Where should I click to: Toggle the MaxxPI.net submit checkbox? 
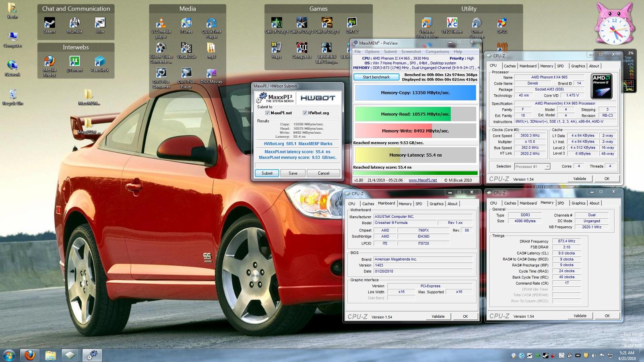tap(267, 113)
